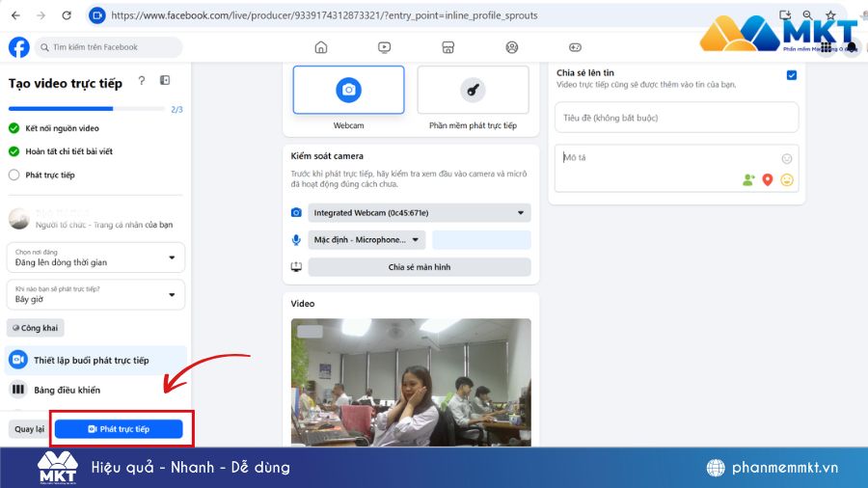Open the Marketplace icon
This screenshot has height=488, width=868.
coord(448,47)
